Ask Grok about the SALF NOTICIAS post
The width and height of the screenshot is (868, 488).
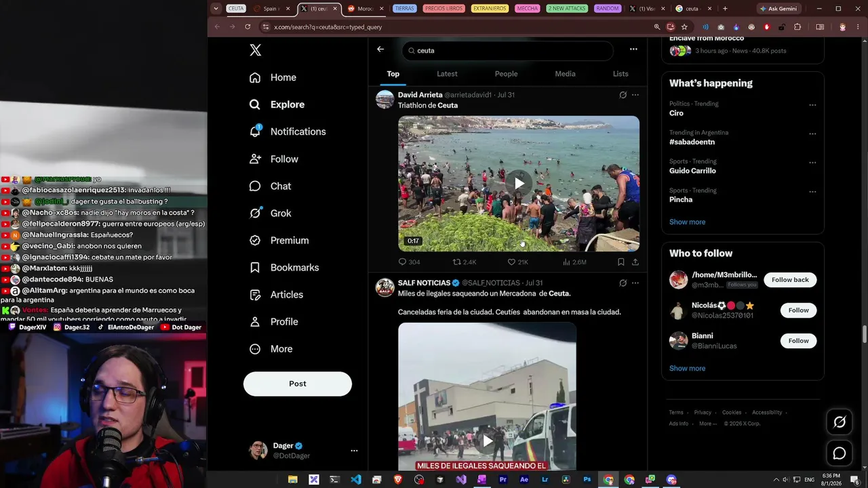point(623,283)
